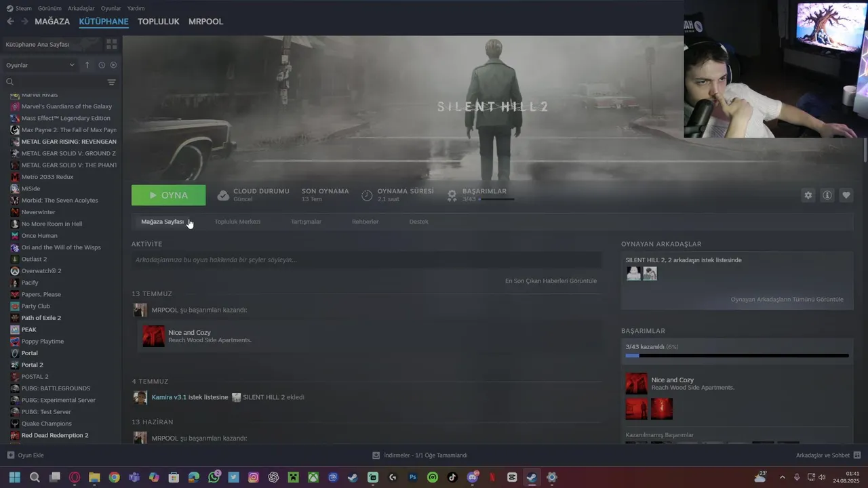Screen dimensions: 868x488
Task: Expand the system tray hidden icons chevron
Action: pos(782,477)
